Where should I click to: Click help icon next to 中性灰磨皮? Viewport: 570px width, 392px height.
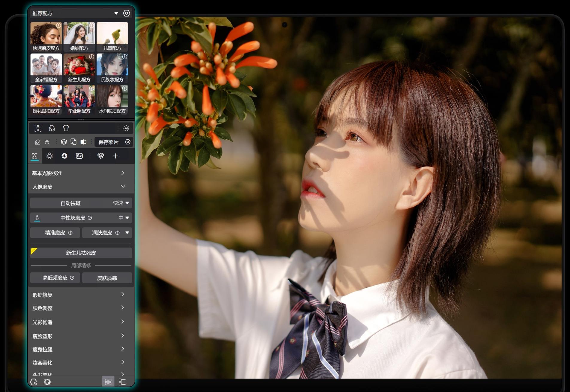point(90,218)
